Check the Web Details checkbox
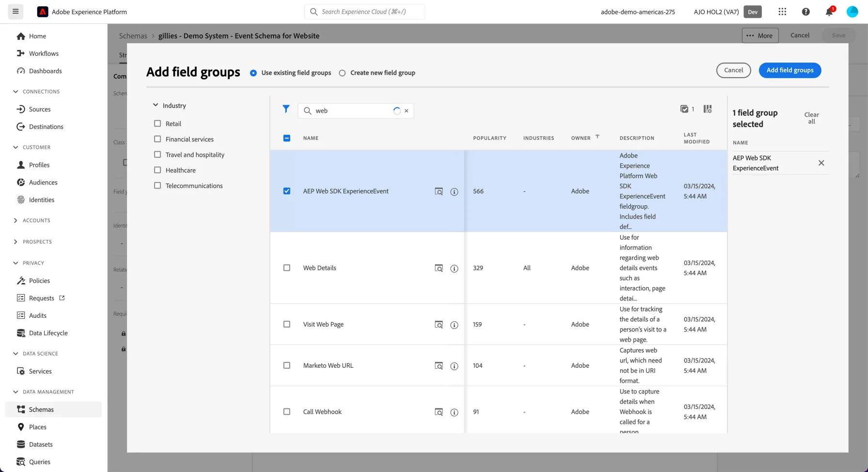 pyautogui.click(x=287, y=267)
